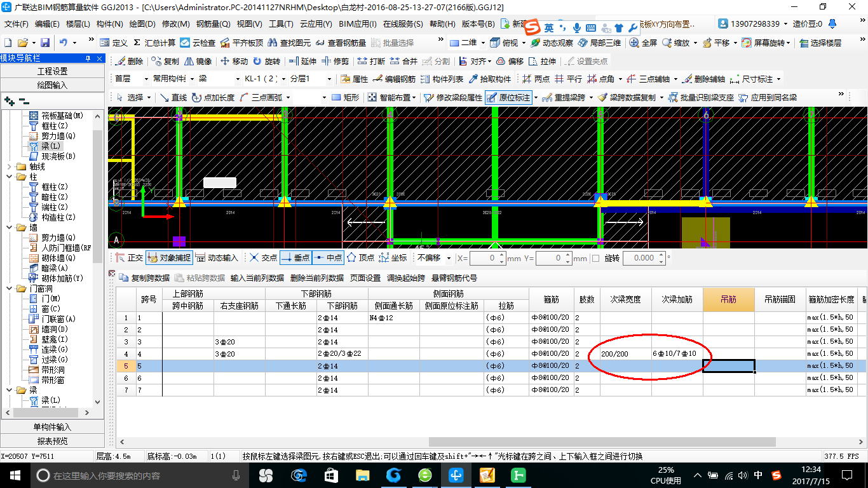
Task: Open 查看钢筋量 rebar quantity viewer
Action: click(341, 43)
